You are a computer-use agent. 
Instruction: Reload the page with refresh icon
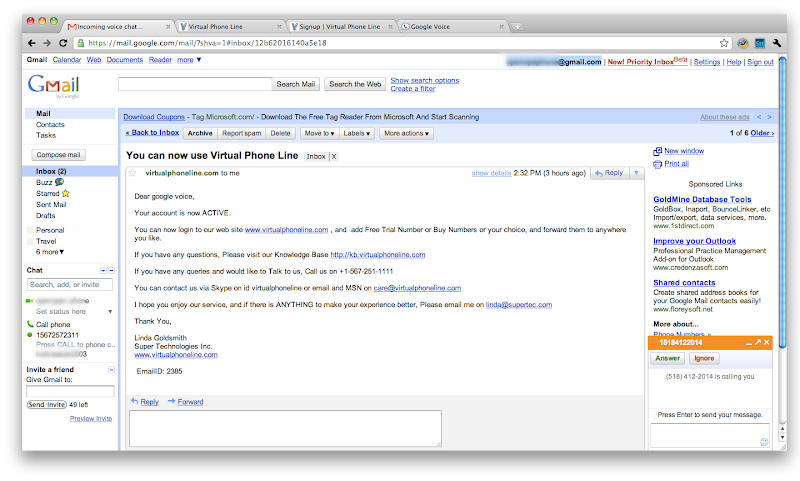(x=63, y=43)
